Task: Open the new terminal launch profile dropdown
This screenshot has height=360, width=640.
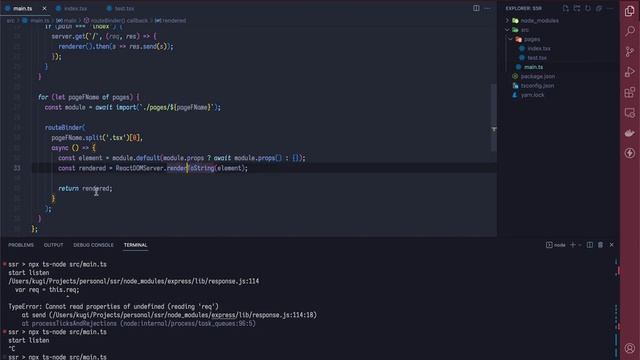Action: [580, 245]
